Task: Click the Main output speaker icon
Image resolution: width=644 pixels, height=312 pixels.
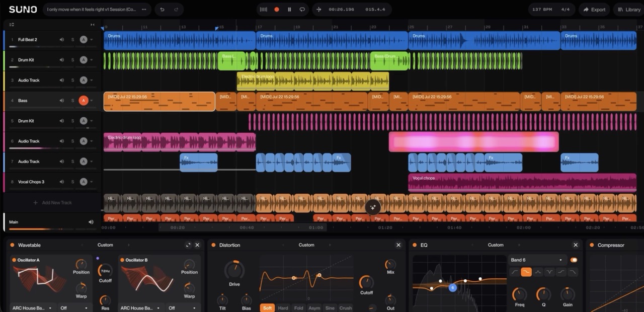Action: click(91, 222)
